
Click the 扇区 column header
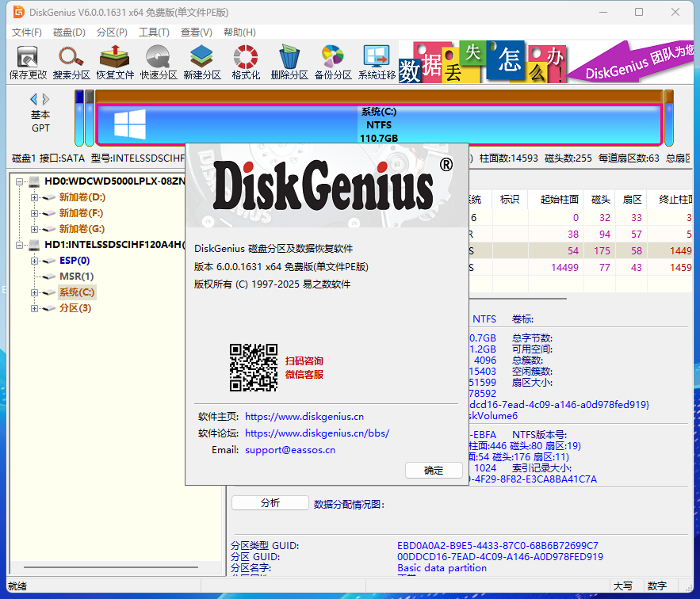(x=632, y=200)
